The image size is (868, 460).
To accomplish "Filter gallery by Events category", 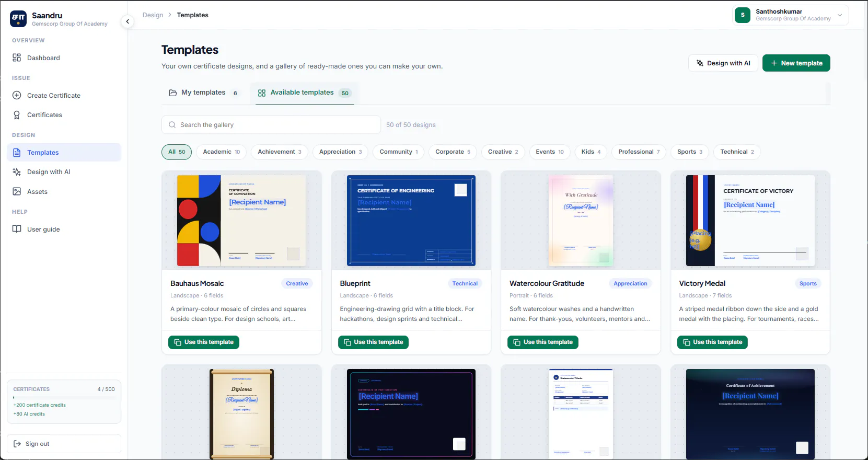I will click(550, 152).
